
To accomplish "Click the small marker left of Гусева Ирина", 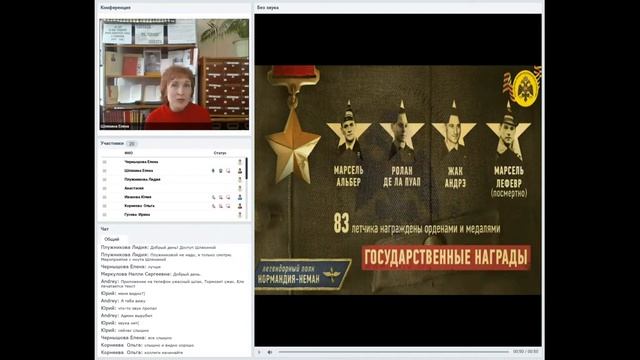I will [104, 215].
